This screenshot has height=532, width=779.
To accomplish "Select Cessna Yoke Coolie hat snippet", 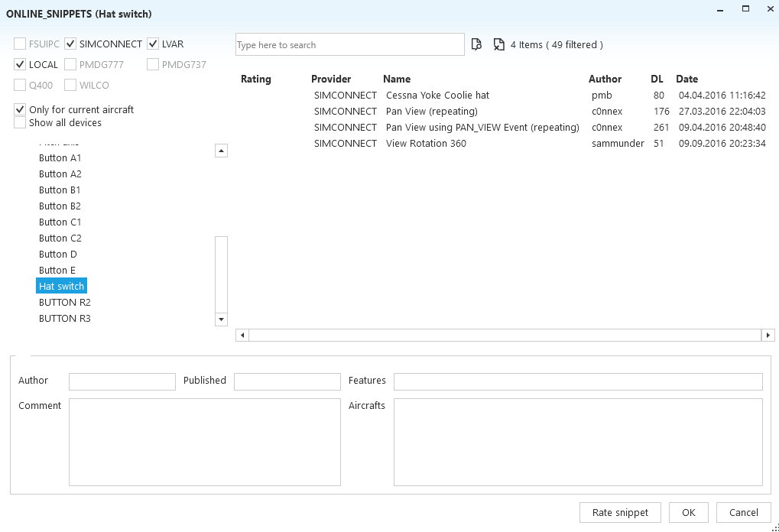I will (x=437, y=96).
